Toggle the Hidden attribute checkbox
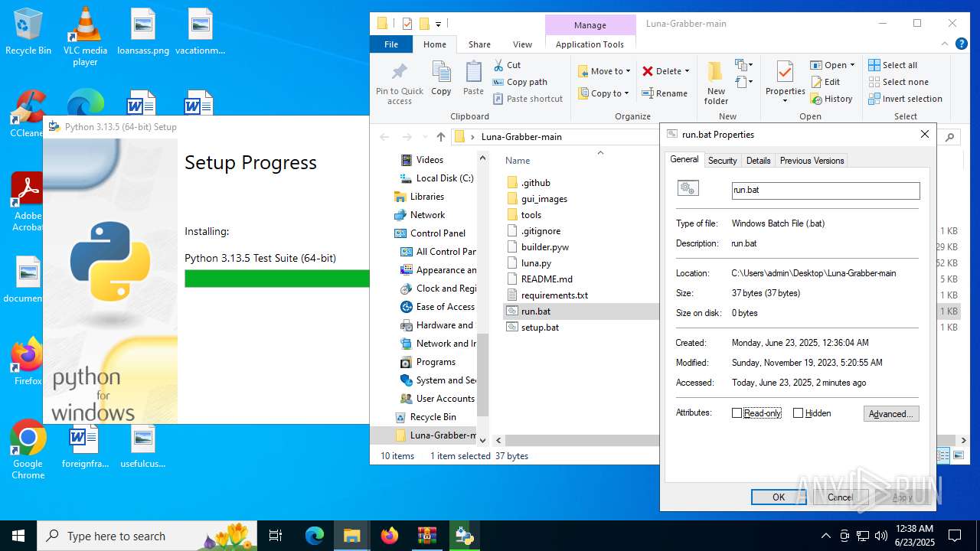980x551 pixels. 798,413
